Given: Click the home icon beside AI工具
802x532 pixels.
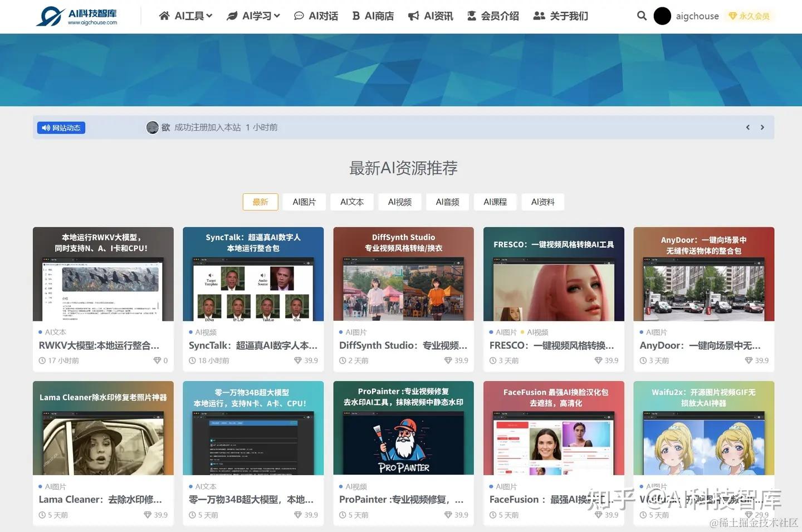Looking at the screenshot, I should point(164,16).
